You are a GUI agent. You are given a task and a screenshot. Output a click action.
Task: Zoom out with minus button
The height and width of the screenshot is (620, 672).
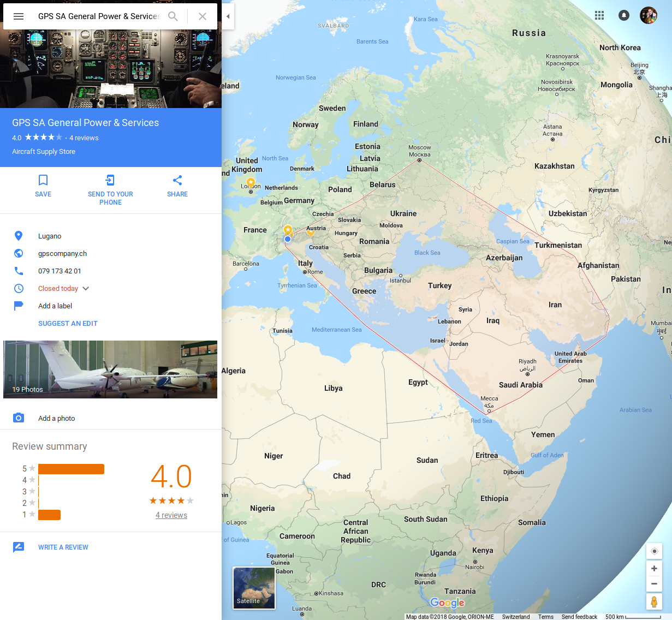(x=654, y=583)
